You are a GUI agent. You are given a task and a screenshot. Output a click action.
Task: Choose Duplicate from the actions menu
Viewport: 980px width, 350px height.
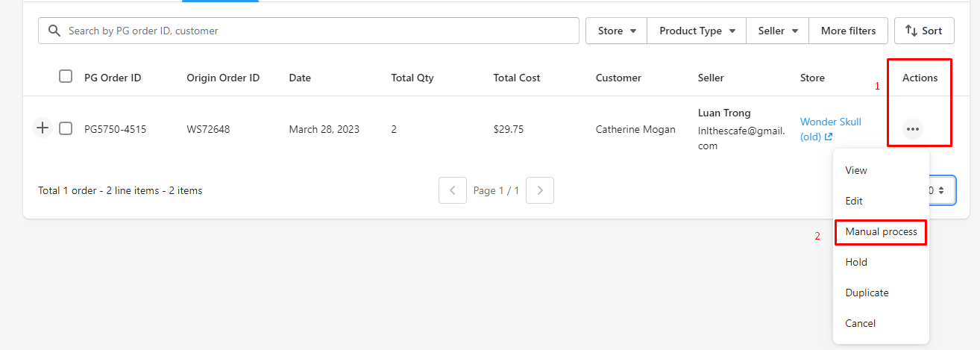[867, 293]
